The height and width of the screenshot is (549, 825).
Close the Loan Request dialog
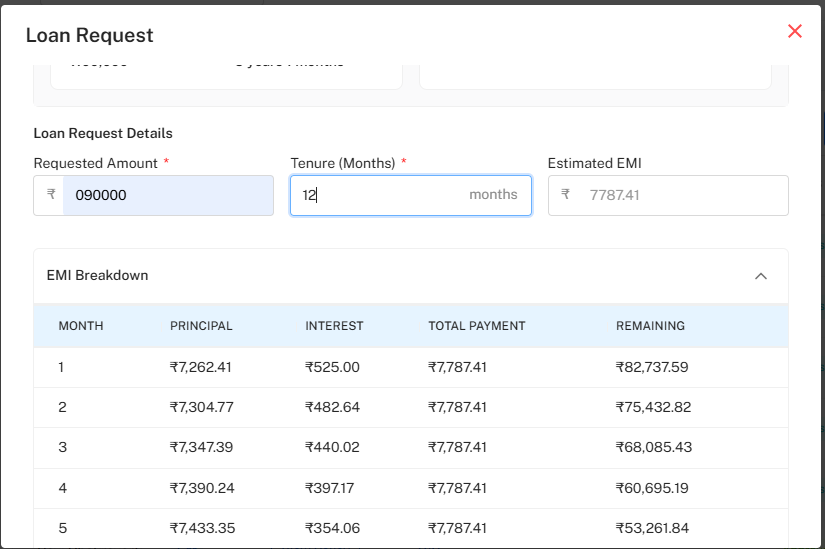point(795,31)
